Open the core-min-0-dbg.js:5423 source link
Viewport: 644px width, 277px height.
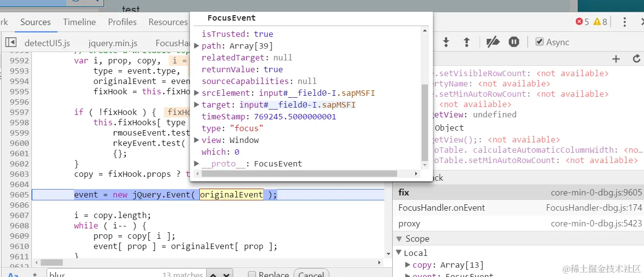pos(596,223)
